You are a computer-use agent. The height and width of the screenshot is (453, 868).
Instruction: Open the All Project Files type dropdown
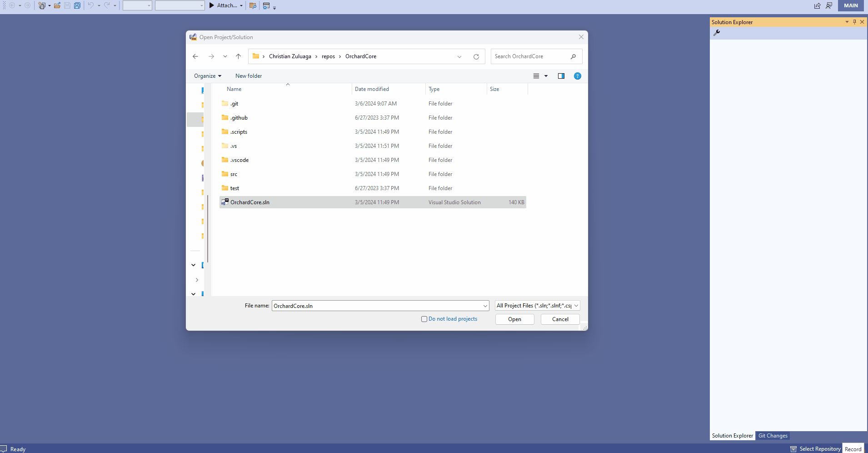[537, 306]
